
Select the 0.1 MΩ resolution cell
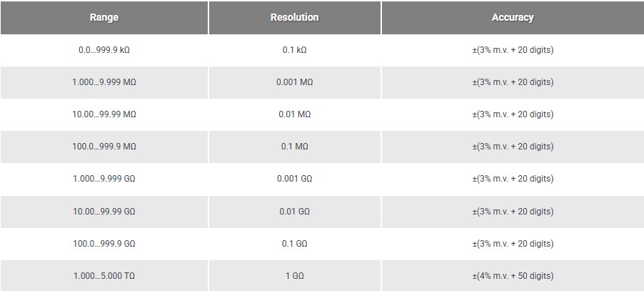[x=294, y=147]
